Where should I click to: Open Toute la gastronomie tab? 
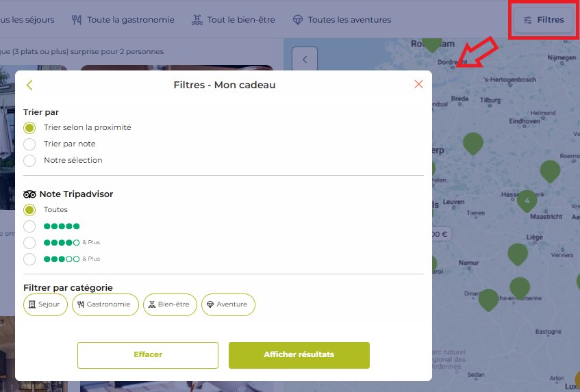[x=123, y=20]
